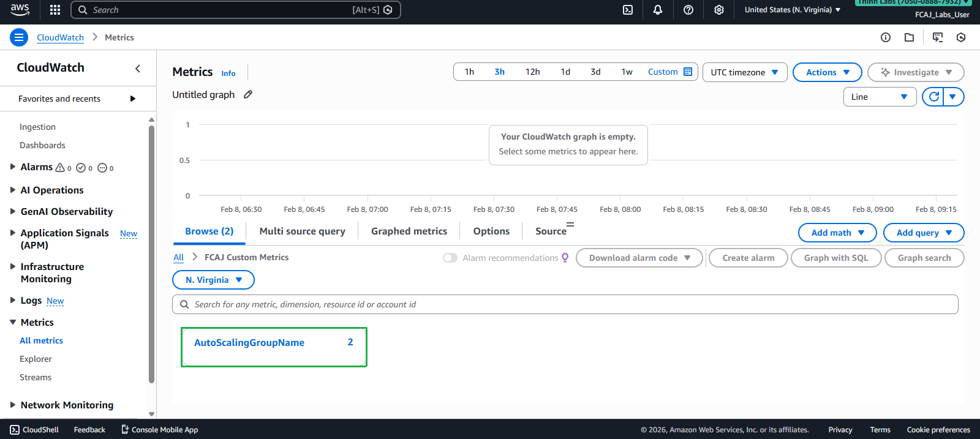Open the Add query dropdown
This screenshot has width=980, height=439.
(x=924, y=233)
